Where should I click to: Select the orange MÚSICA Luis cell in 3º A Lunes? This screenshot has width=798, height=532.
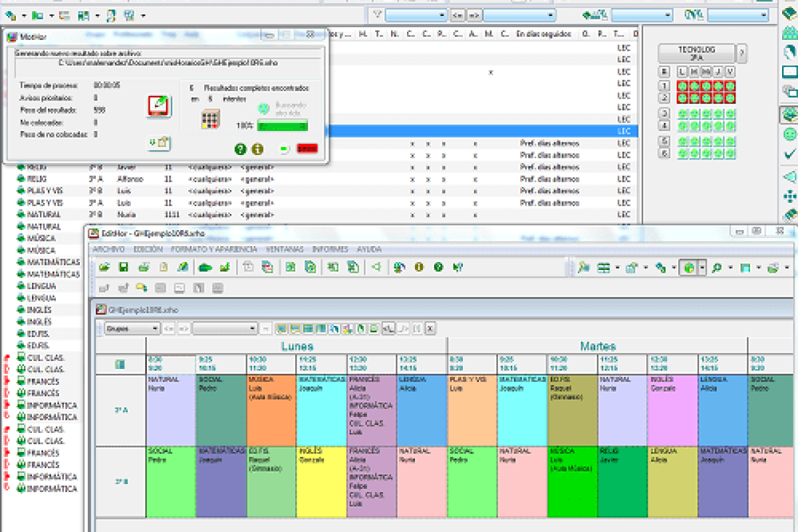coord(271,410)
